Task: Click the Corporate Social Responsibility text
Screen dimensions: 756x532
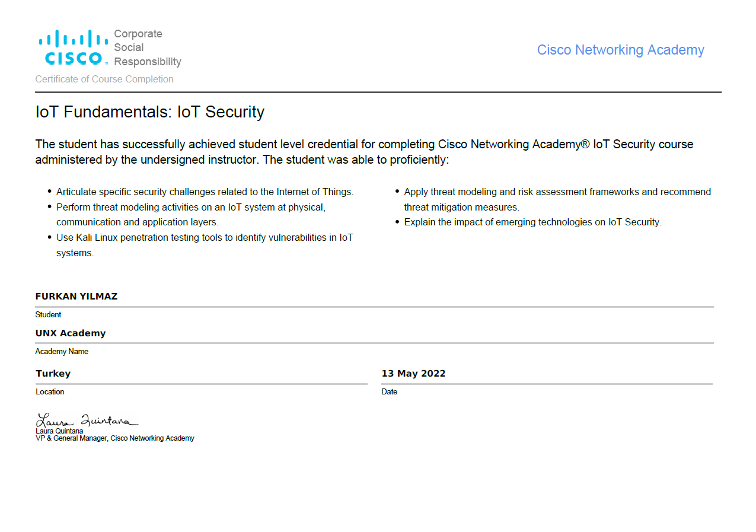Action: pos(148,47)
